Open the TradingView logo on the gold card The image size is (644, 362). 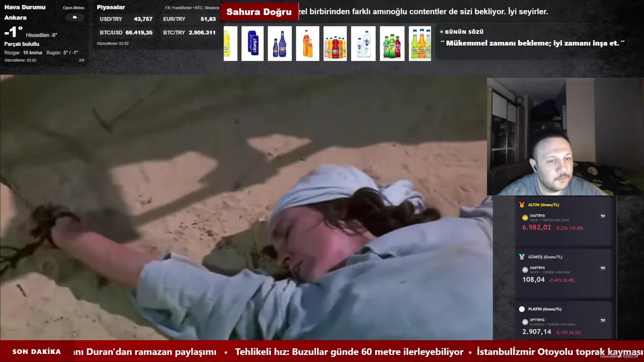[603, 216]
